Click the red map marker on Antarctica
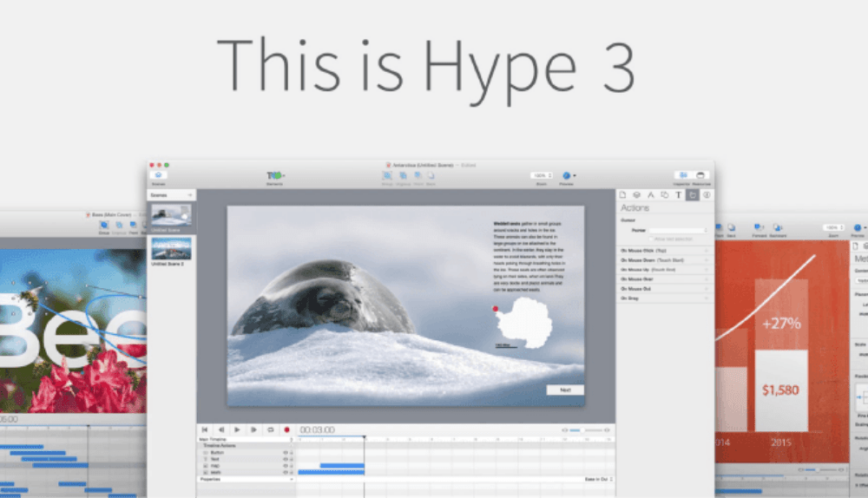The height and width of the screenshot is (498, 868). pos(496,309)
